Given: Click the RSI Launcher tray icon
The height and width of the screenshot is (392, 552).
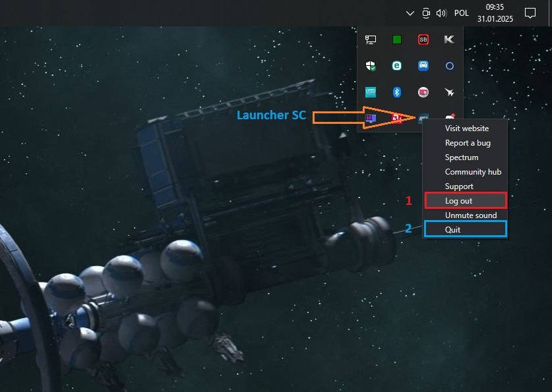Looking at the screenshot, I should [x=423, y=119].
